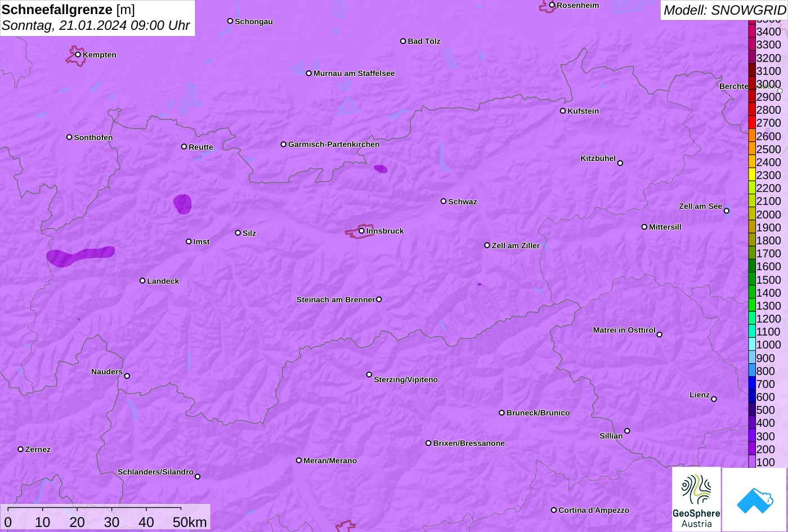This screenshot has width=788, height=532.
Task: Click the 'Bruneck/Brunico' label text
Action: coord(538,413)
